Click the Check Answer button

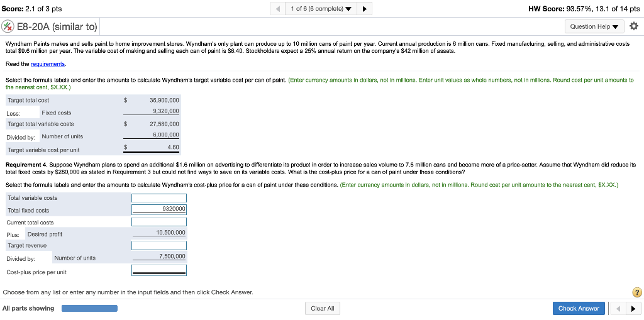(579, 309)
